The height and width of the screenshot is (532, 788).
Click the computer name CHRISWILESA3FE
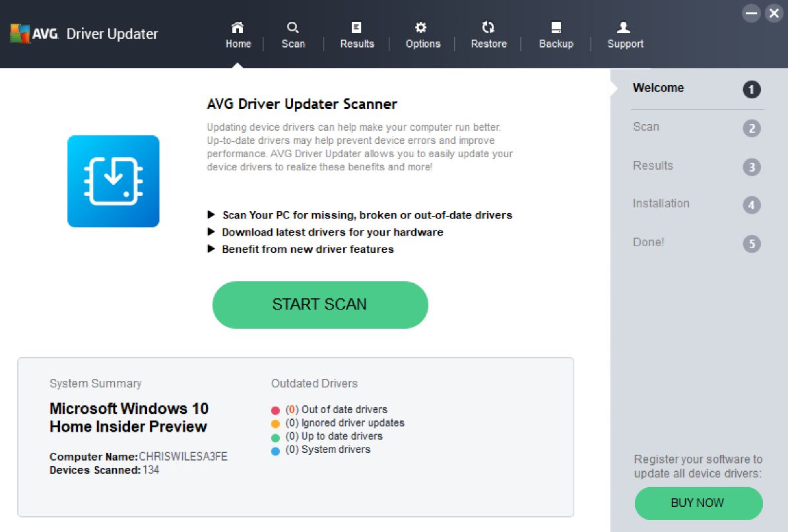tap(183, 457)
